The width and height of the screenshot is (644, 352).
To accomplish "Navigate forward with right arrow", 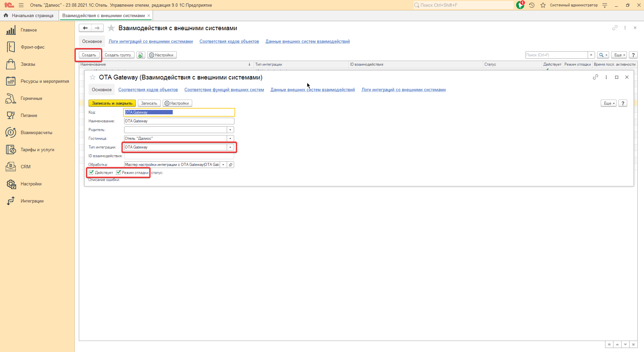I will (97, 28).
